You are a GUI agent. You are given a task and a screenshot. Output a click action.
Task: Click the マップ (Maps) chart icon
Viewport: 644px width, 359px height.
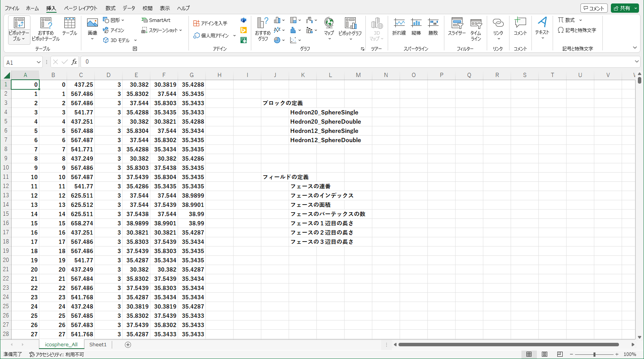[x=329, y=23]
